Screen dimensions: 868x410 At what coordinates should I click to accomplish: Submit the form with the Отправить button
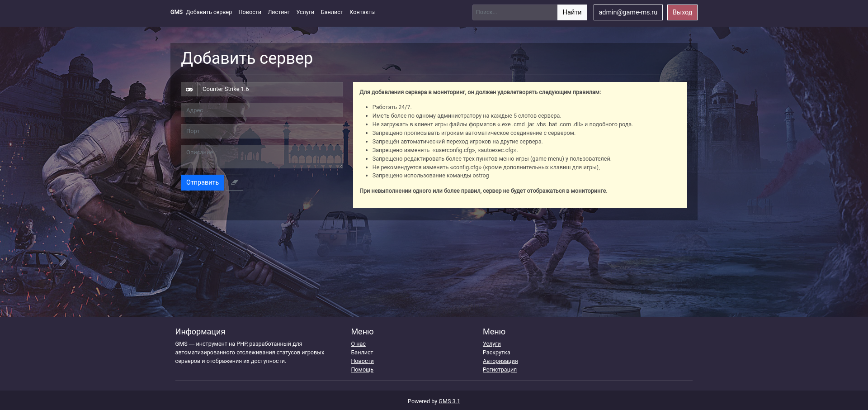203,182
